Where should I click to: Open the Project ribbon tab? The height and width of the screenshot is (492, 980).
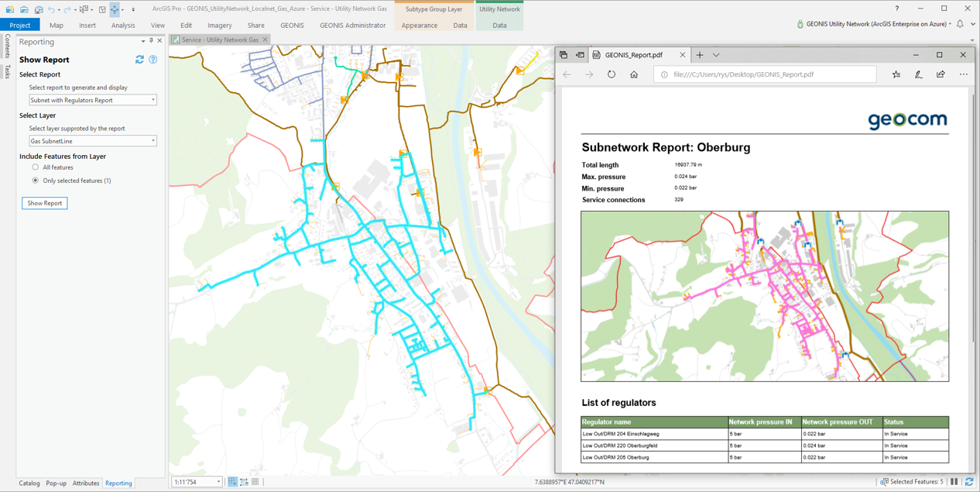coord(20,25)
